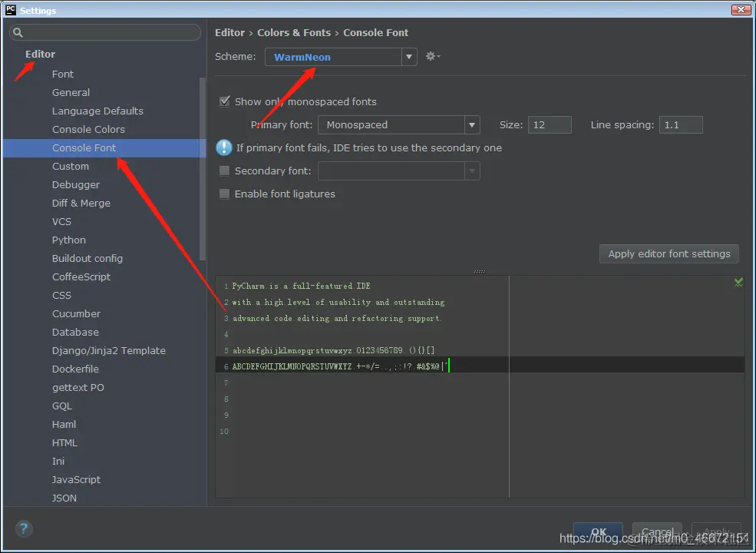
Task: Click the sidebar vertical scrollbar
Action: pos(203,169)
